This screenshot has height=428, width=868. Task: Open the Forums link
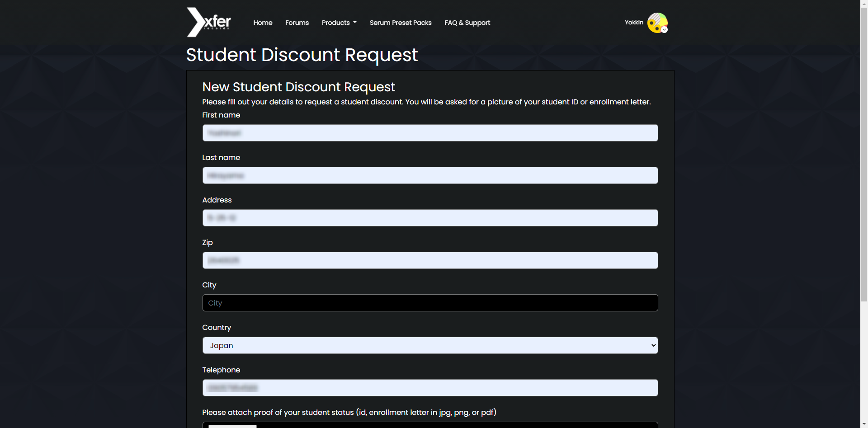pyautogui.click(x=297, y=23)
